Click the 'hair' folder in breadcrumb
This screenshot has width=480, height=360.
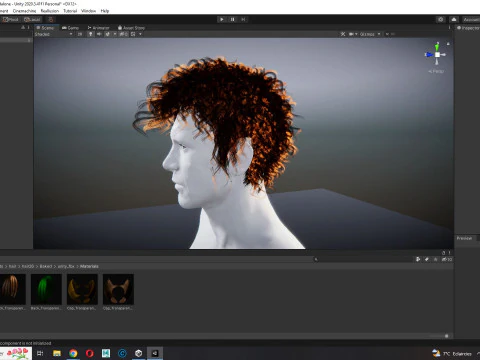(12, 266)
